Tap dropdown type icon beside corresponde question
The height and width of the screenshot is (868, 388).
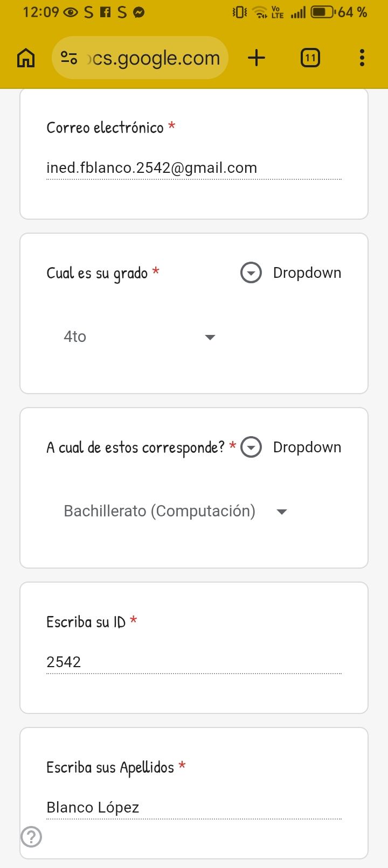click(x=251, y=447)
